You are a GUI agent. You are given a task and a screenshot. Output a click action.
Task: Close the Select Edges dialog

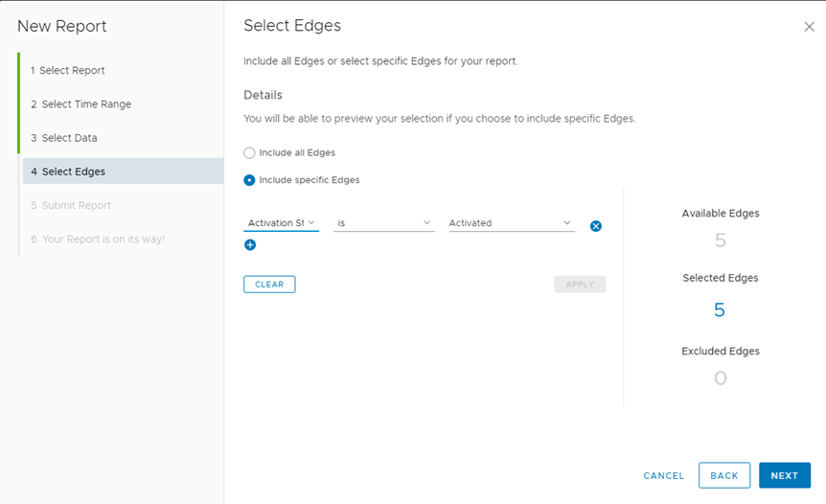pos(809,27)
